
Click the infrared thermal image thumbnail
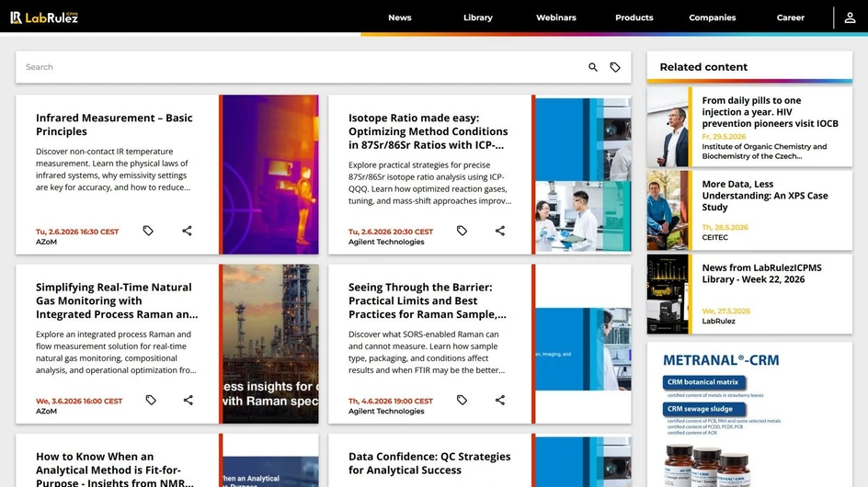[270, 175]
